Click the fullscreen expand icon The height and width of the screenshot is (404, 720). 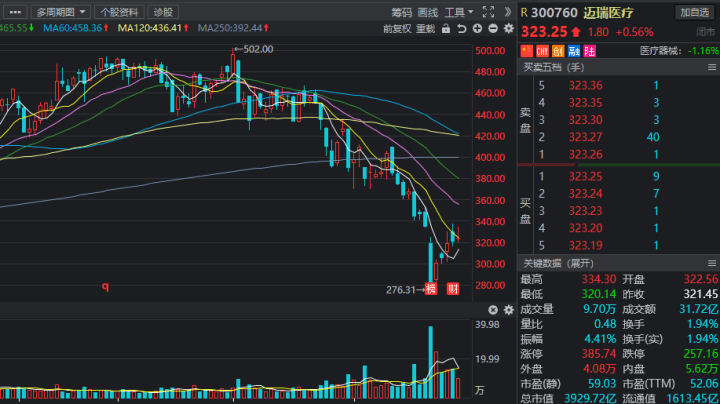(x=488, y=12)
